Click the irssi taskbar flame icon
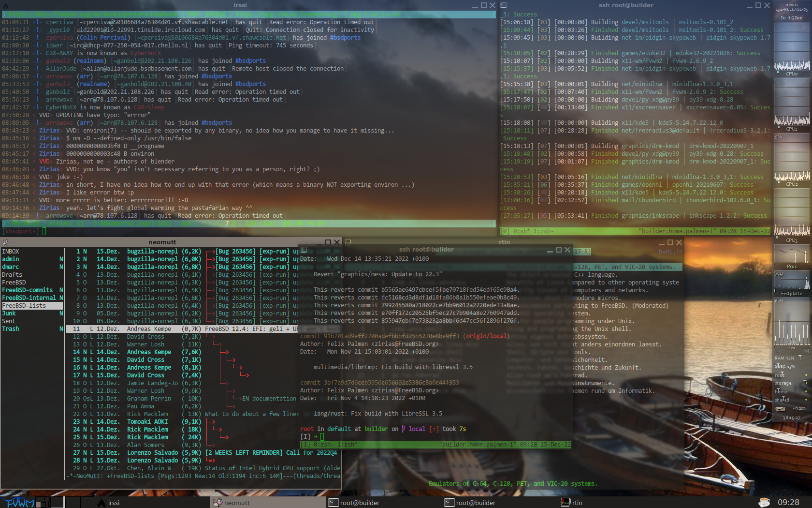 (101, 503)
